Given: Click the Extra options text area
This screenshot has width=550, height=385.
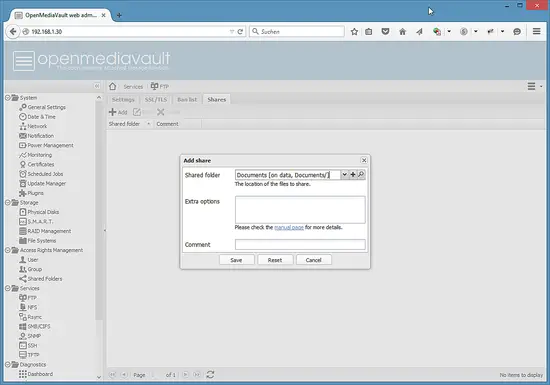Looking at the screenshot, I should point(300,209).
